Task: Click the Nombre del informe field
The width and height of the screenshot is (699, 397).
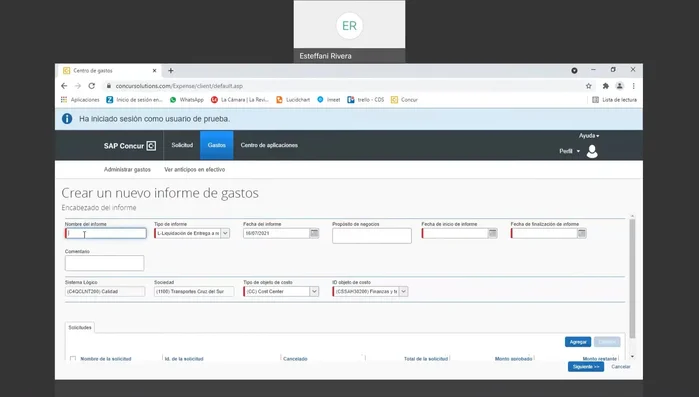Action: pyautogui.click(x=106, y=233)
